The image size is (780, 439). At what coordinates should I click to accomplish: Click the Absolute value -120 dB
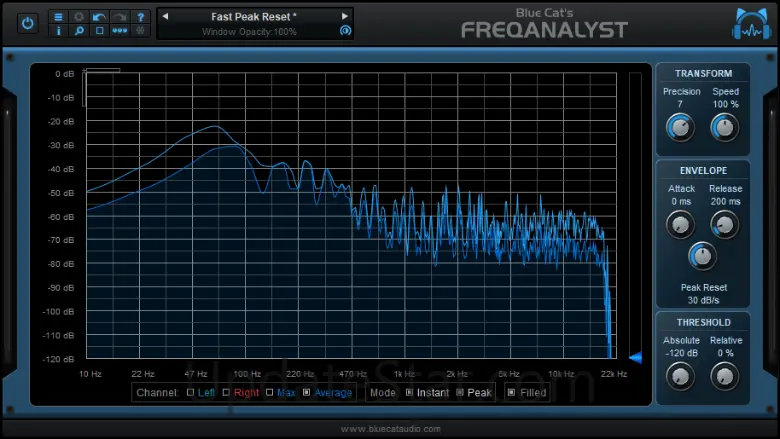[x=682, y=353]
